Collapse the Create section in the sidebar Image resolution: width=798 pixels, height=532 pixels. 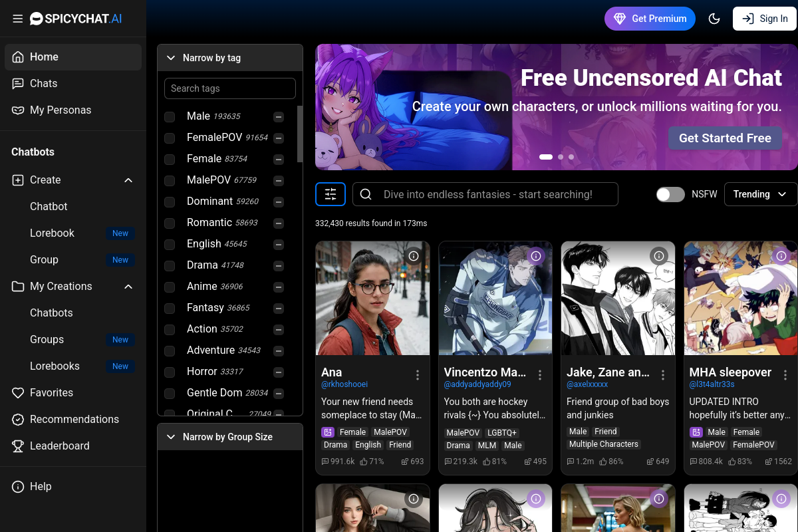tap(128, 180)
